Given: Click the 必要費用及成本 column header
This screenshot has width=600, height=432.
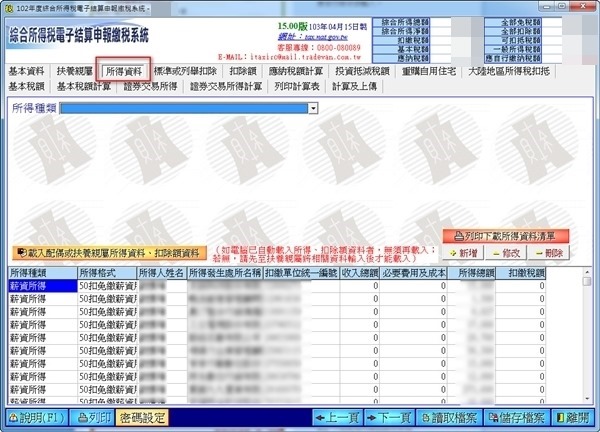Looking at the screenshot, I should [414, 273].
